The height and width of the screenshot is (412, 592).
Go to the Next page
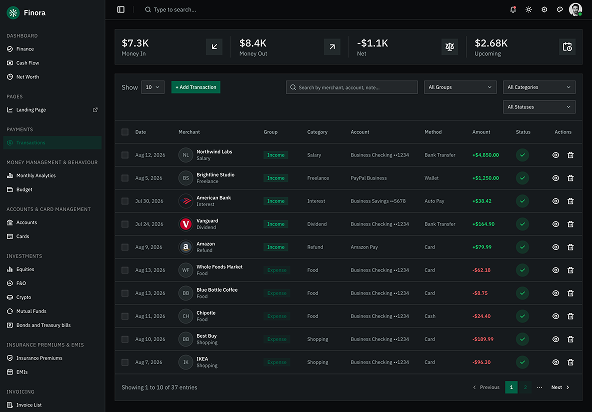tap(560, 387)
